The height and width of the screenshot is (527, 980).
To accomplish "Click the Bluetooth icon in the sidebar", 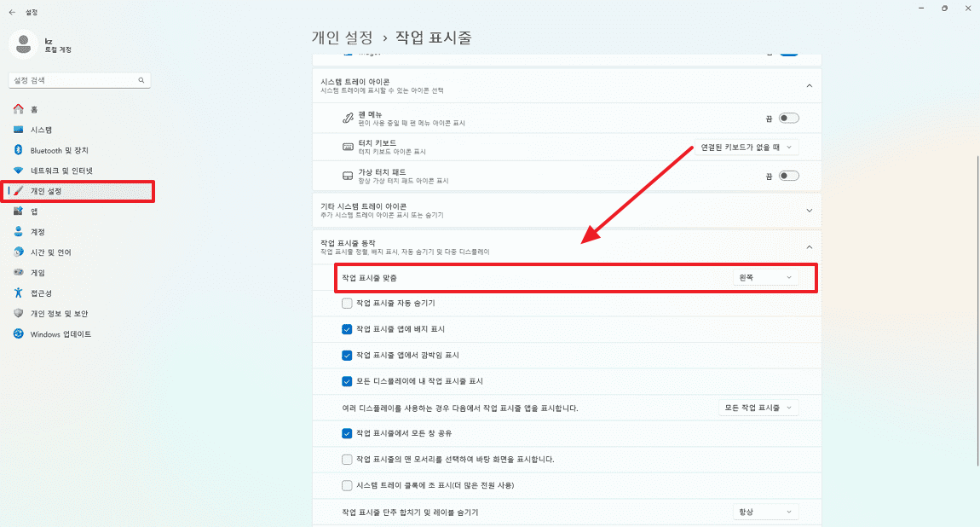I will click(18, 150).
